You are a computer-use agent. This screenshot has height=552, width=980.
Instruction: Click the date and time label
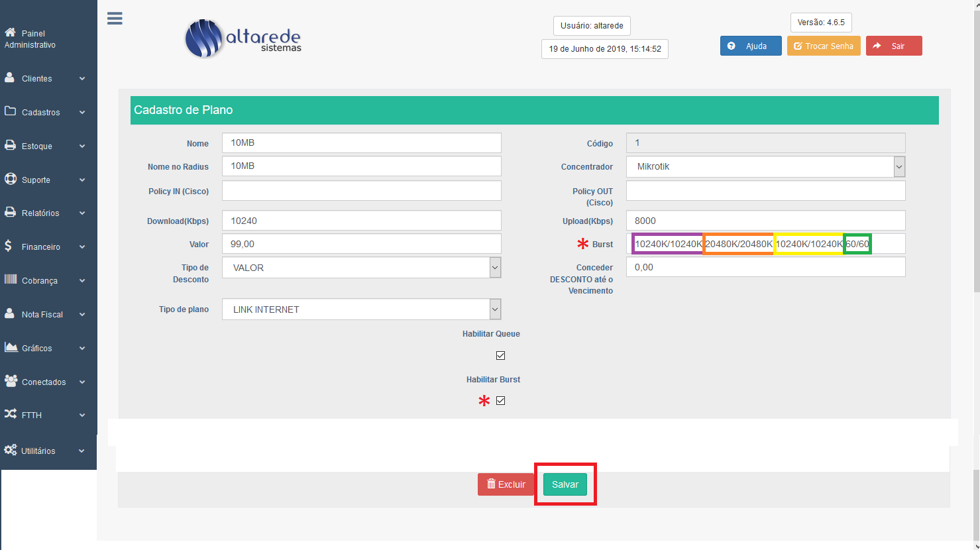pyautogui.click(x=605, y=49)
